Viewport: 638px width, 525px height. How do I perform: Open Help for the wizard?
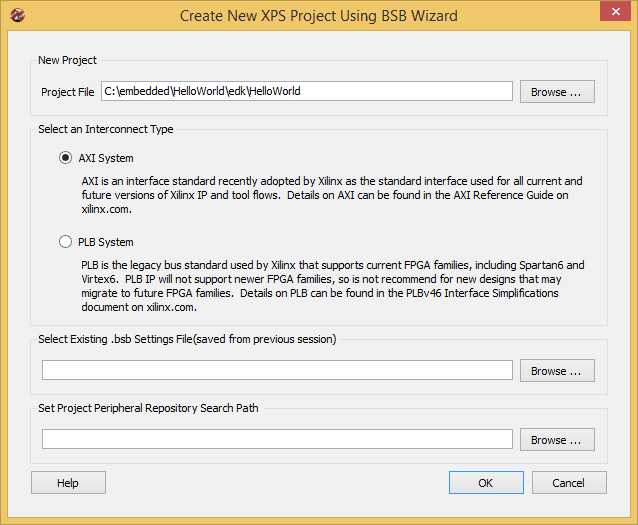tap(68, 483)
